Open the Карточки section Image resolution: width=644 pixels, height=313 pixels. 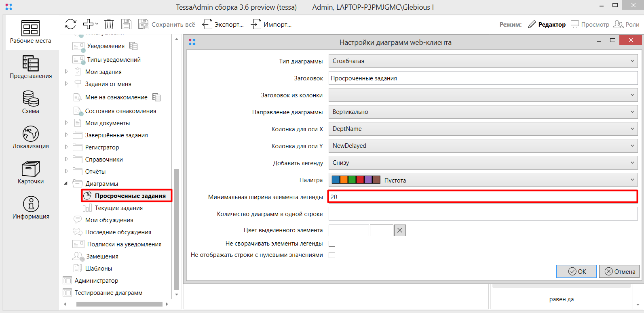(x=31, y=172)
